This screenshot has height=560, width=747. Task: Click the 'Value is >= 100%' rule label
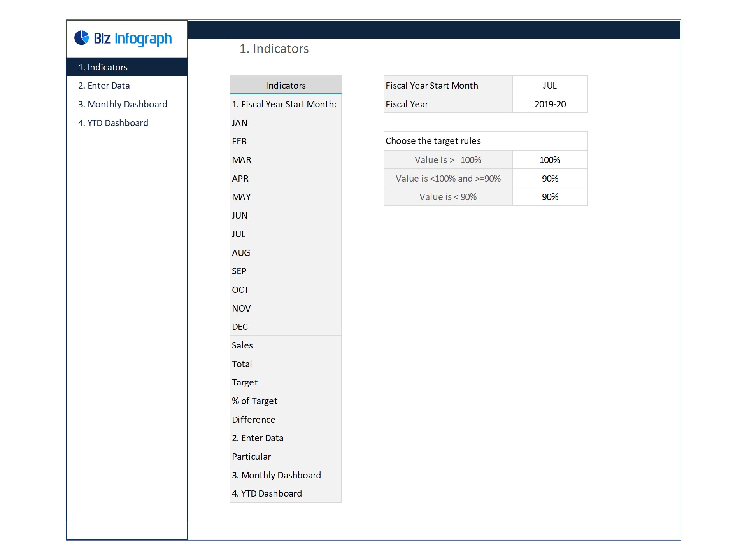(448, 160)
